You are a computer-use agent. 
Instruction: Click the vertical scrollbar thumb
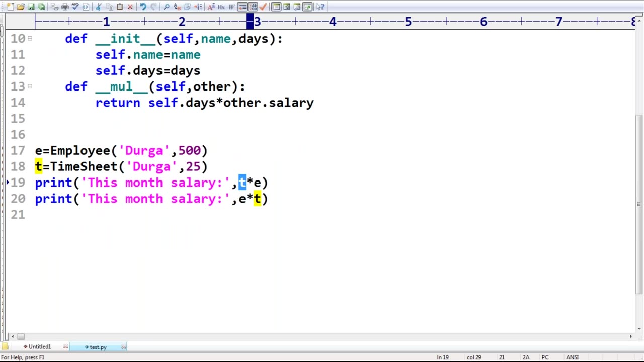[639, 204]
